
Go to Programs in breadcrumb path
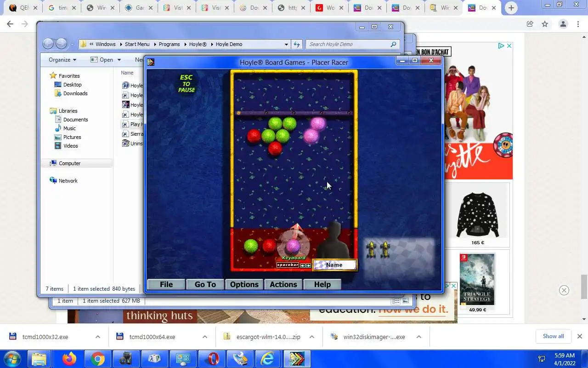169,44
